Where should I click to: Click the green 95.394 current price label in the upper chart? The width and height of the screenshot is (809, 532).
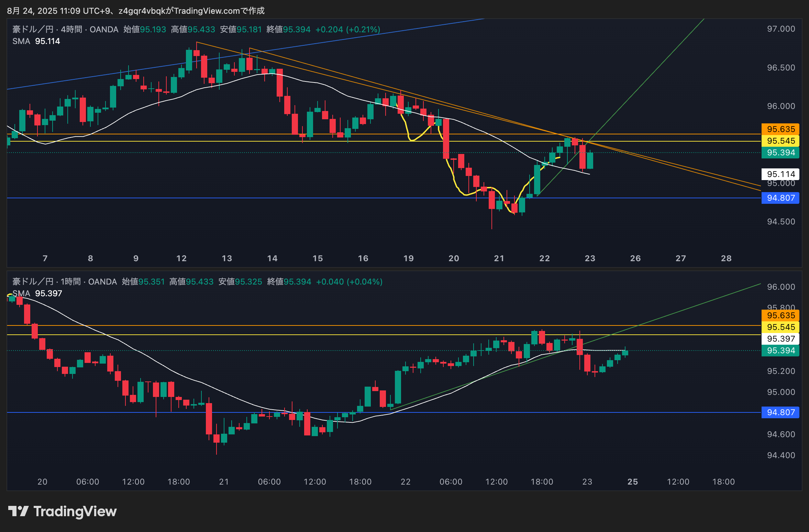coord(780,153)
